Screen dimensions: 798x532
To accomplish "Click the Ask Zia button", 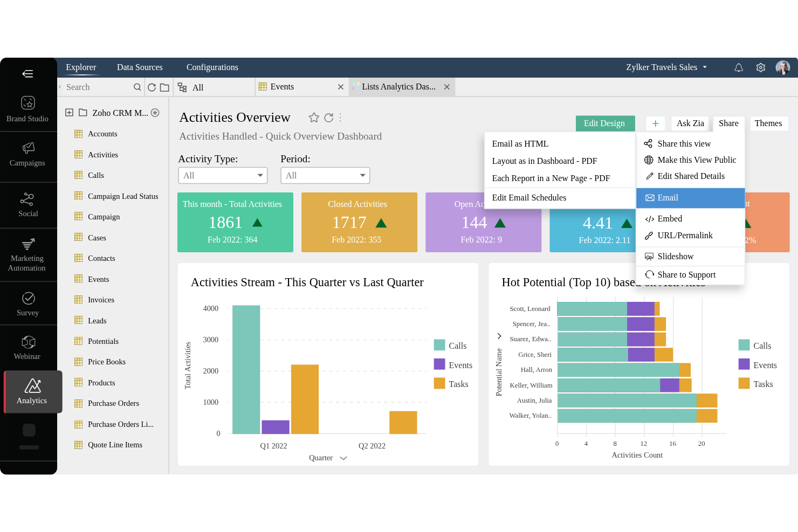I will point(690,123).
